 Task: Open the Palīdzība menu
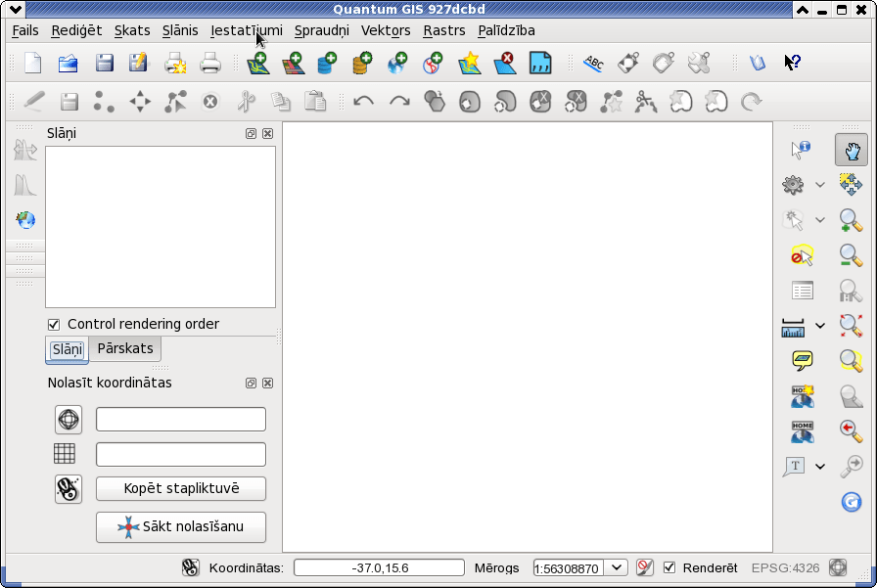pyautogui.click(x=506, y=30)
